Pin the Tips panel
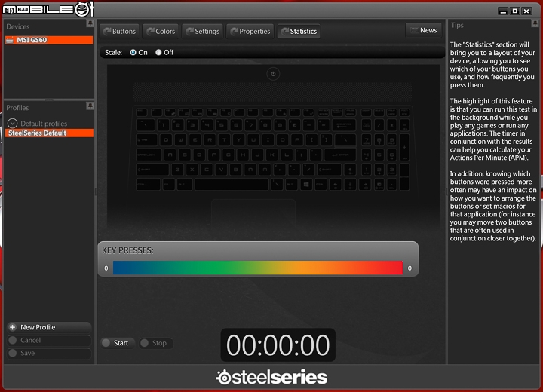The width and height of the screenshot is (543, 392). pos(535,23)
